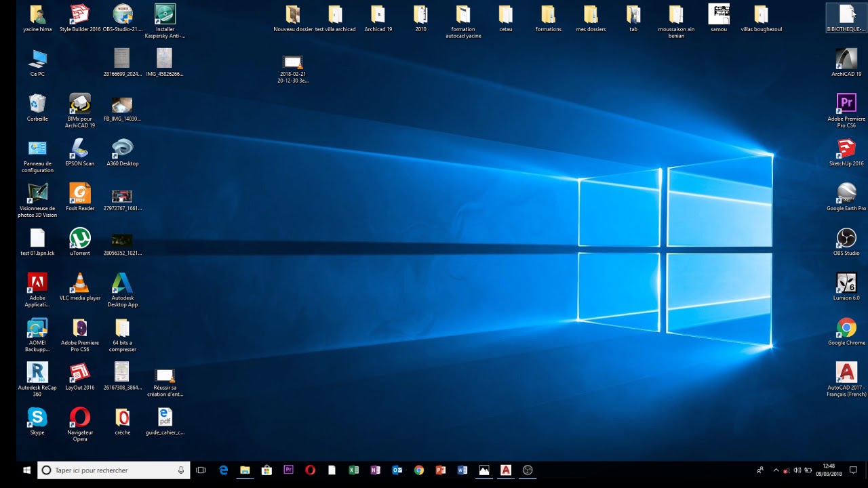
Task: Select the Adobe Application Manager icon
Action: pyautogui.click(x=37, y=289)
